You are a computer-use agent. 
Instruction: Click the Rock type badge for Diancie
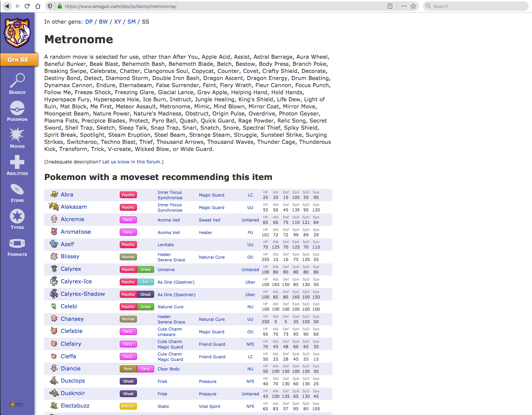coord(128,369)
